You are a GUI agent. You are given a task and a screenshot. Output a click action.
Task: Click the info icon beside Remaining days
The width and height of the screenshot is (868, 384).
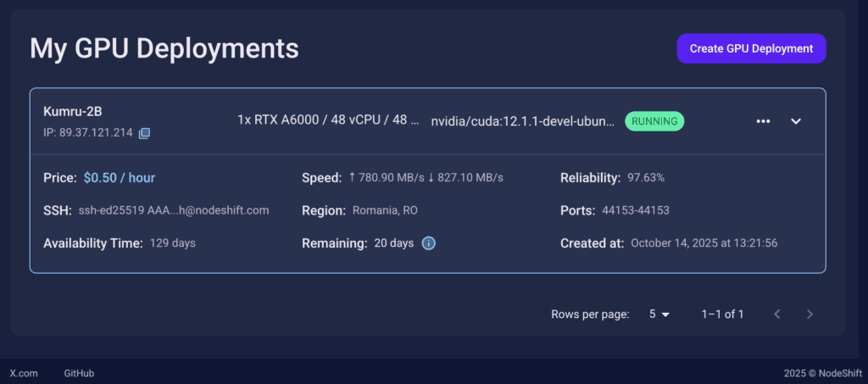(429, 243)
